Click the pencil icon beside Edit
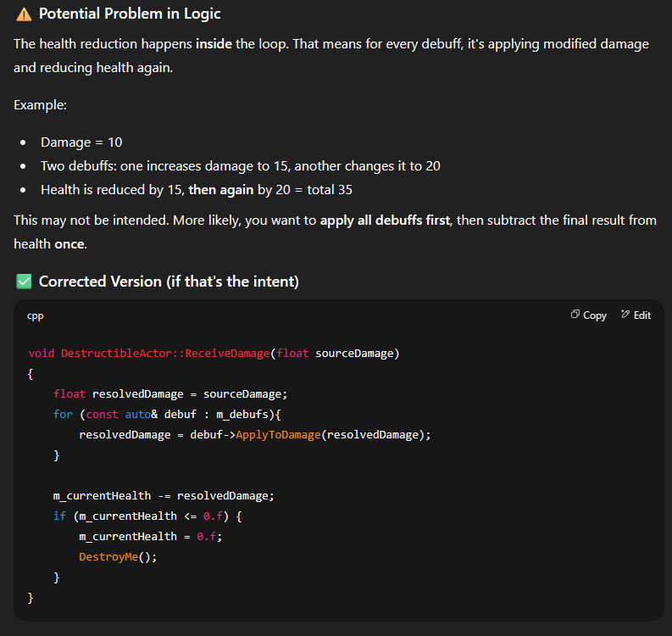672x636 pixels. (625, 315)
